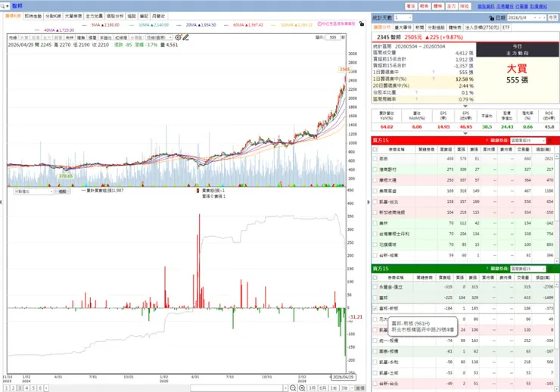Click help icon in 買方15 header
The image size is (560, 392).
pyautogui.click(x=487, y=140)
